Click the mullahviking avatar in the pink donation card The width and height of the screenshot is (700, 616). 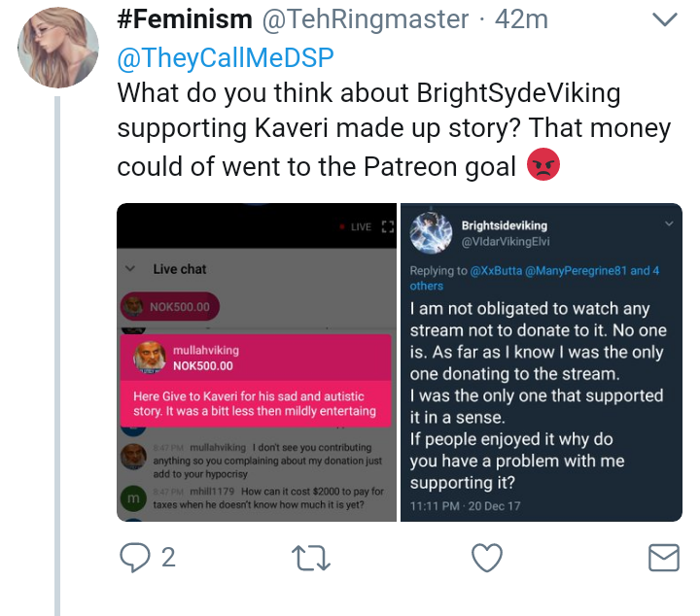[x=150, y=358]
